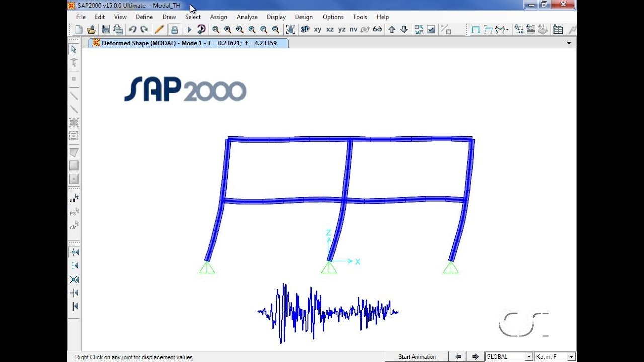Click the right pinned support joint

pos(451,267)
